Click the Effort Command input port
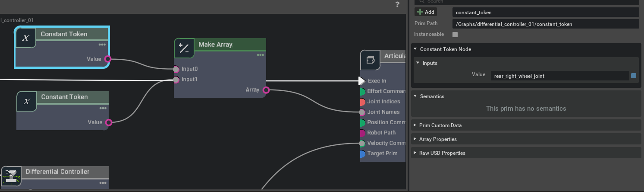The image size is (644, 192). [x=362, y=91]
